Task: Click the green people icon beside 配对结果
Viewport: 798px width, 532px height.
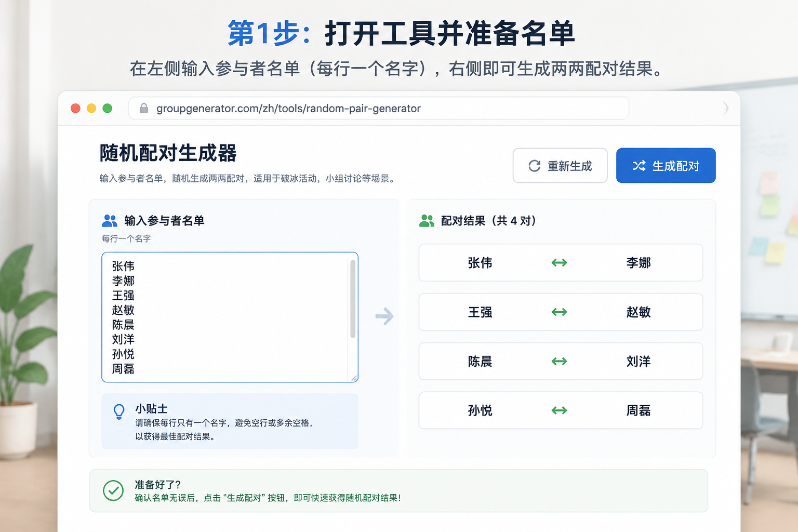Action: pos(427,221)
